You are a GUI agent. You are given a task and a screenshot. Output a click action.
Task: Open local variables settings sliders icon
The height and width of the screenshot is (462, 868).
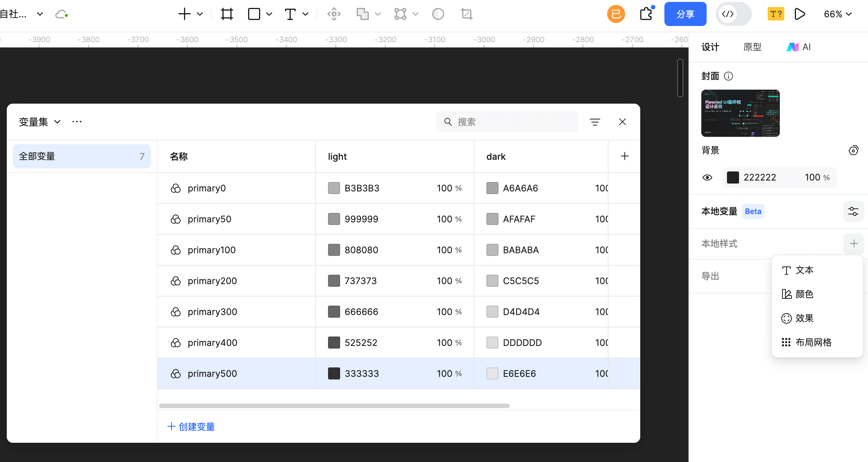tap(853, 211)
